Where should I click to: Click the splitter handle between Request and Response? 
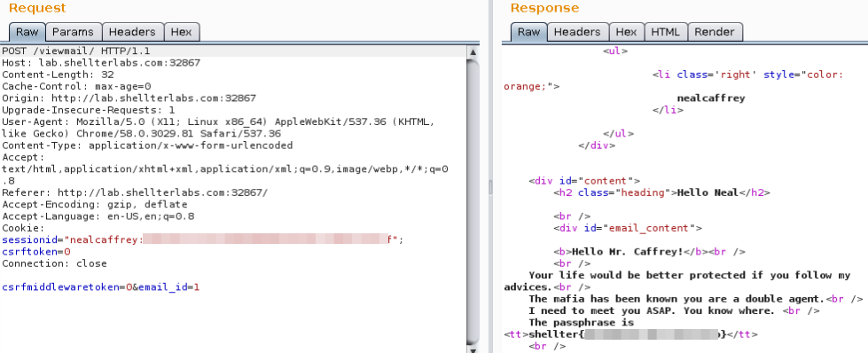tap(490, 187)
